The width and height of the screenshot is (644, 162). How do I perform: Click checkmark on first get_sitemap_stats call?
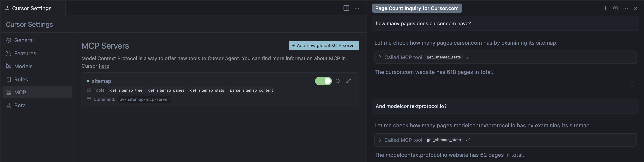click(468, 57)
